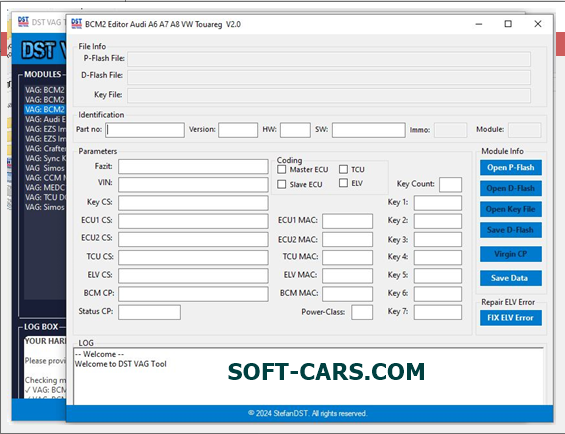This screenshot has height=434, width=565.
Task: Click the Key CS field
Action: (x=193, y=203)
